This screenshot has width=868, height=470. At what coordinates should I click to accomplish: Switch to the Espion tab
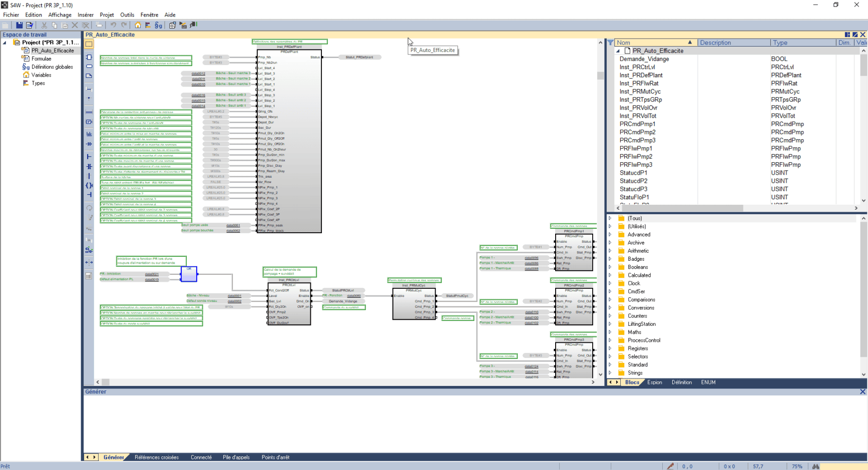pyautogui.click(x=655, y=382)
